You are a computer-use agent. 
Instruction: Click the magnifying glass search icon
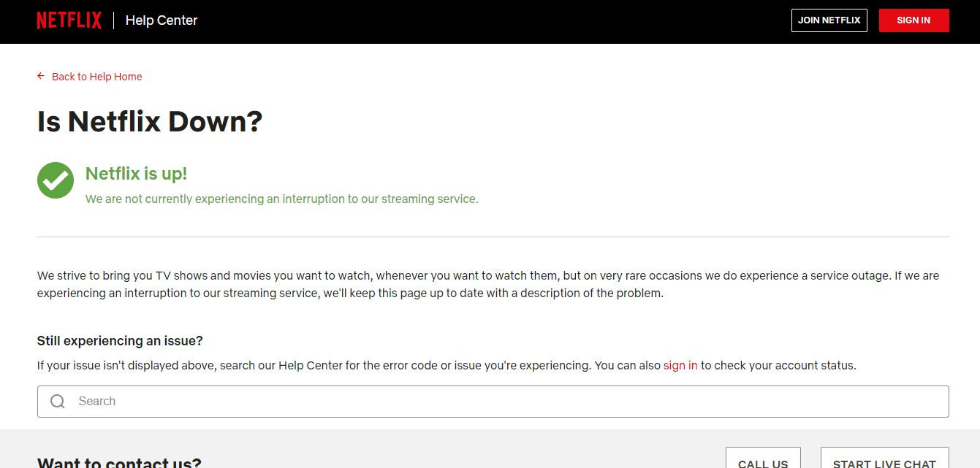coord(57,401)
